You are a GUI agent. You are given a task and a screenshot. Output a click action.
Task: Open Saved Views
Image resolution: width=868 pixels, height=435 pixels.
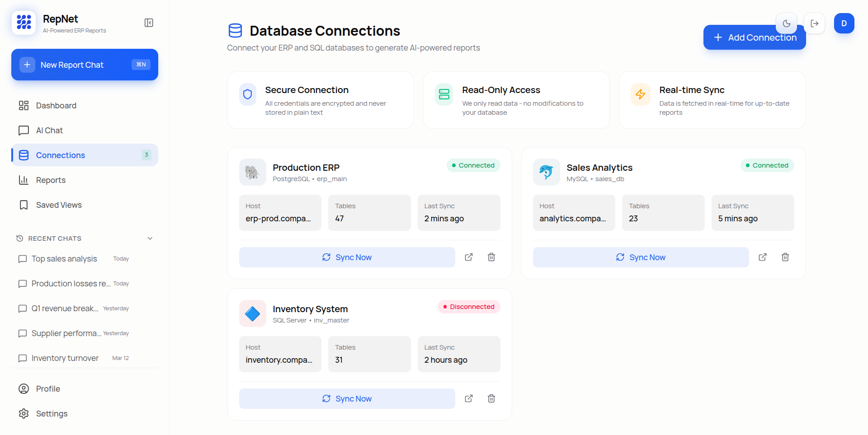pos(85,205)
